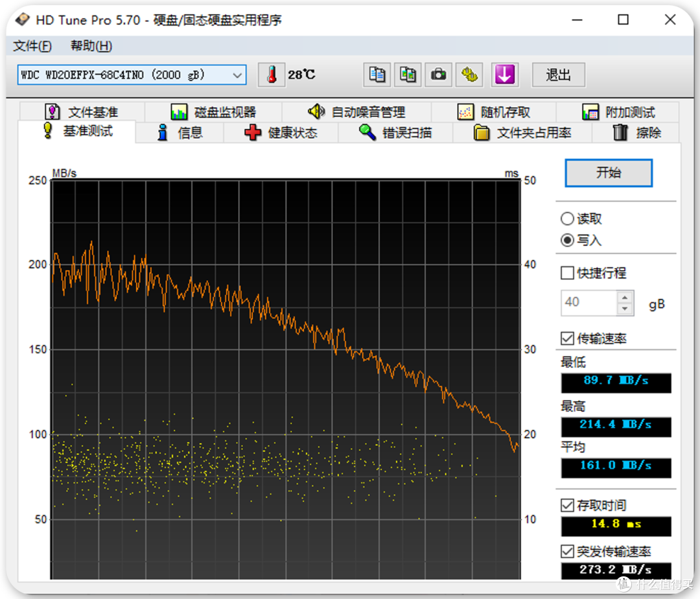Select the 读取 radio button
This screenshot has height=599, width=700.
pyautogui.click(x=567, y=218)
